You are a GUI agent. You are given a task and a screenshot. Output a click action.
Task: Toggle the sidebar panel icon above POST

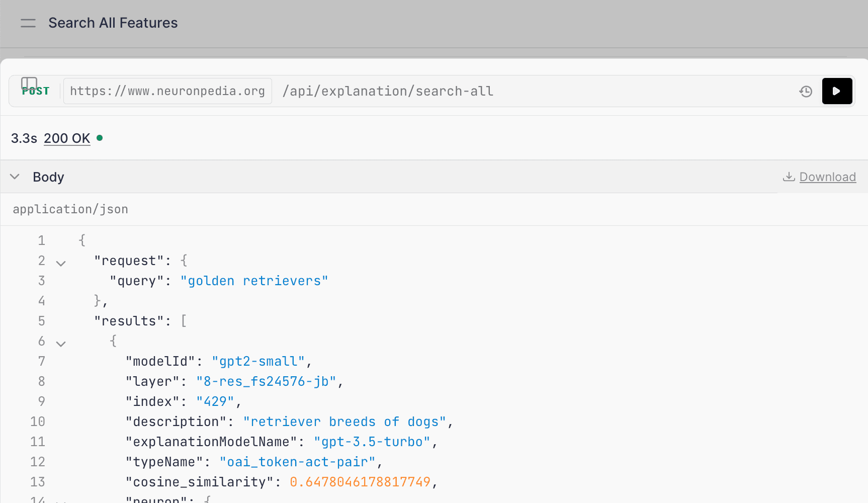point(29,83)
